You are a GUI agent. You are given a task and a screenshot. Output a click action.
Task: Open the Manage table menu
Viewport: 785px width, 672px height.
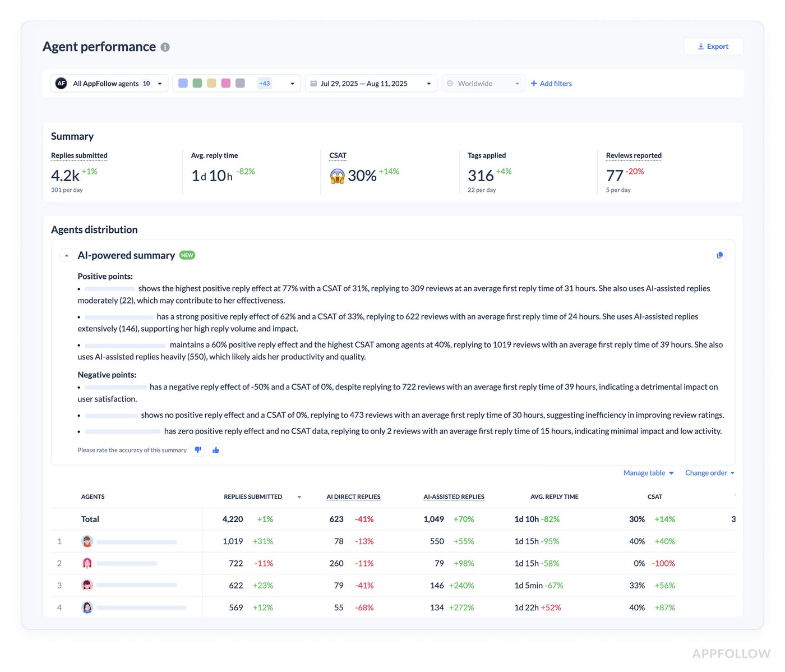[x=648, y=473]
